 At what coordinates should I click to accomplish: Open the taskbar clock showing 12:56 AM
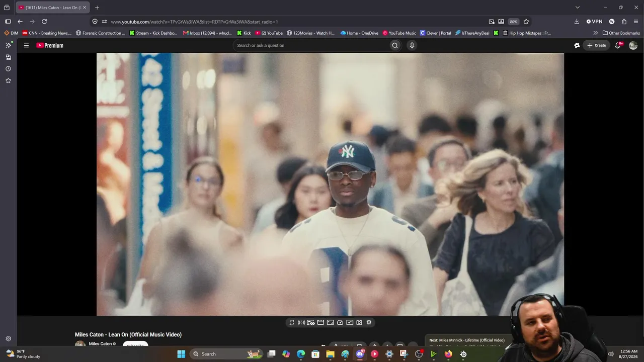629,354
